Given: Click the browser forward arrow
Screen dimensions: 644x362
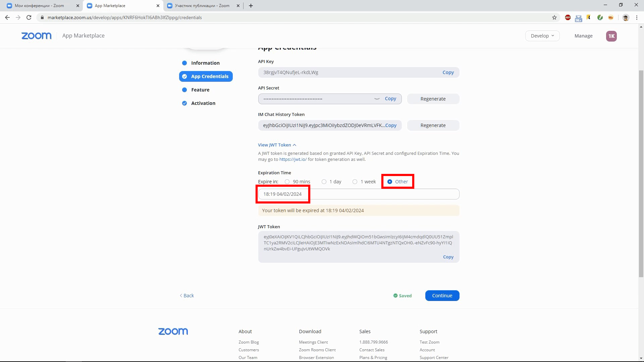Looking at the screenshot, I should (18, 17).
